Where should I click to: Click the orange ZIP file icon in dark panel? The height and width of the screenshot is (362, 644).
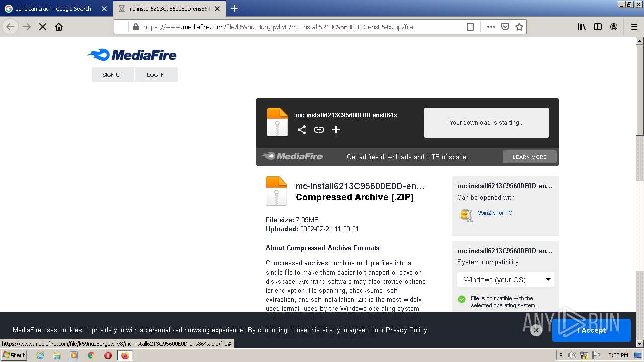coord(277,122)
